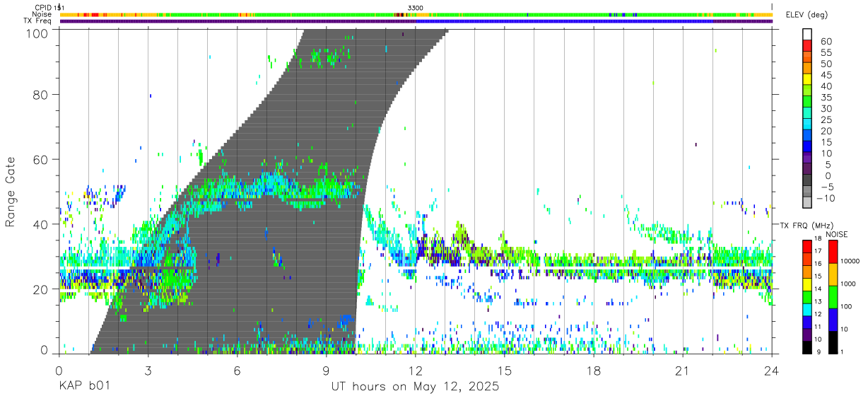Pick the red segment of the ELEV color bar
868x401 pixels.
(x=808, y=45)
